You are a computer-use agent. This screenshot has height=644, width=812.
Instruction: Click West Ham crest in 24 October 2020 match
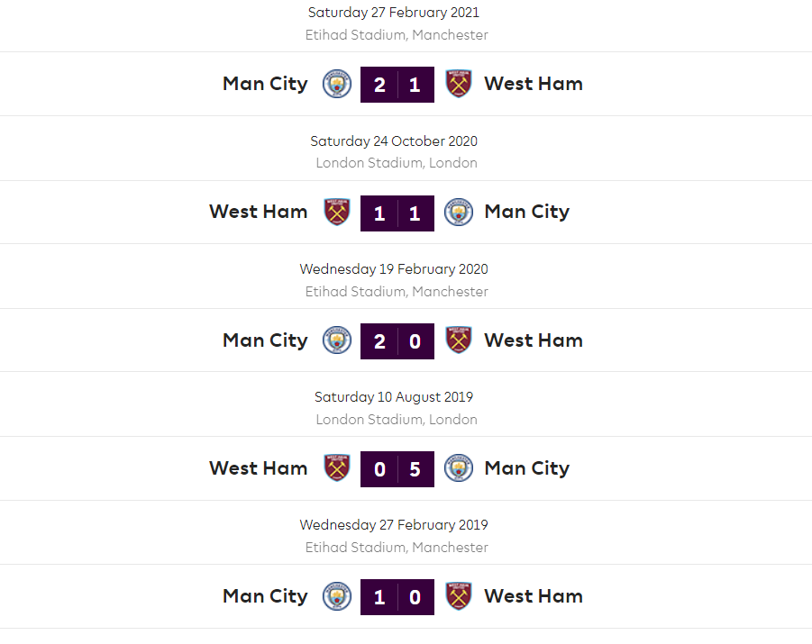337,212
